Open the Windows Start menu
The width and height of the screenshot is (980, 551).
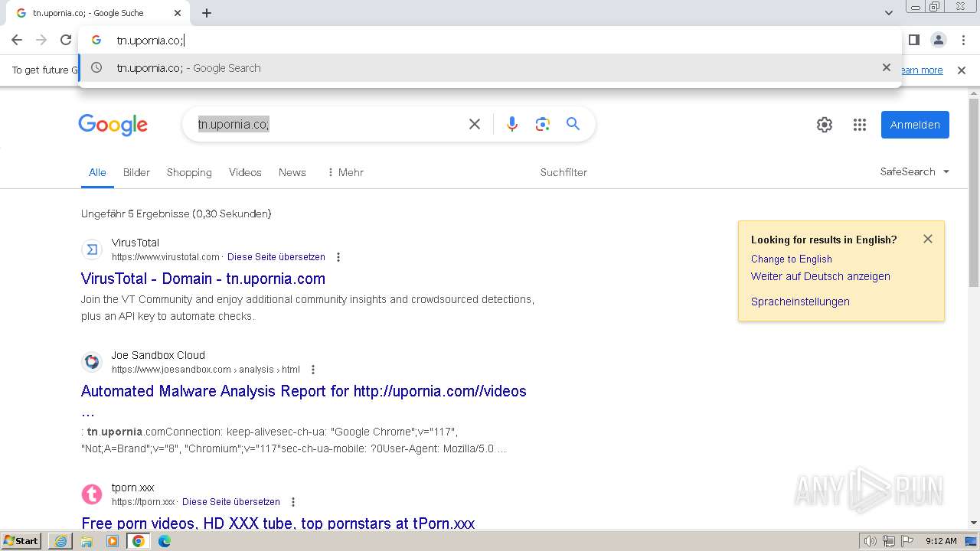21,540
